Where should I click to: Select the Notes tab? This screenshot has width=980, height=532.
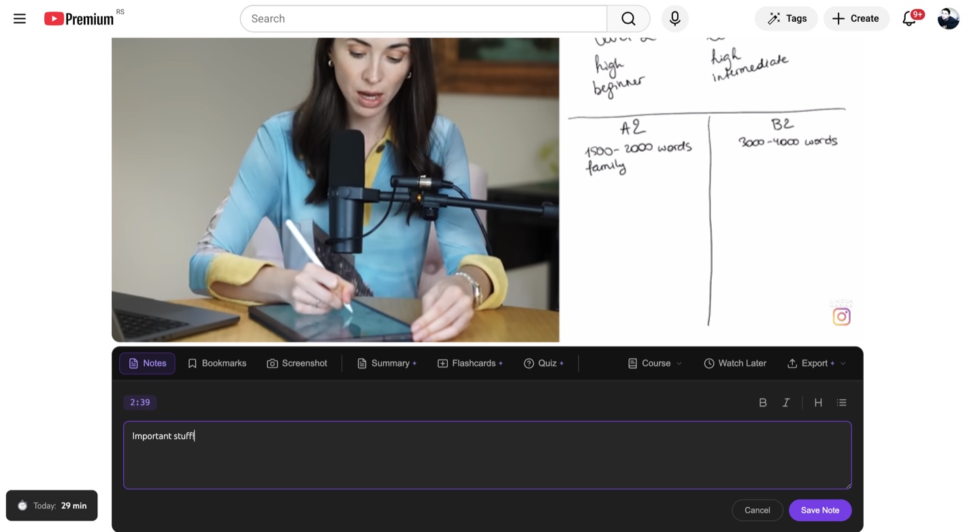[147, 363]
